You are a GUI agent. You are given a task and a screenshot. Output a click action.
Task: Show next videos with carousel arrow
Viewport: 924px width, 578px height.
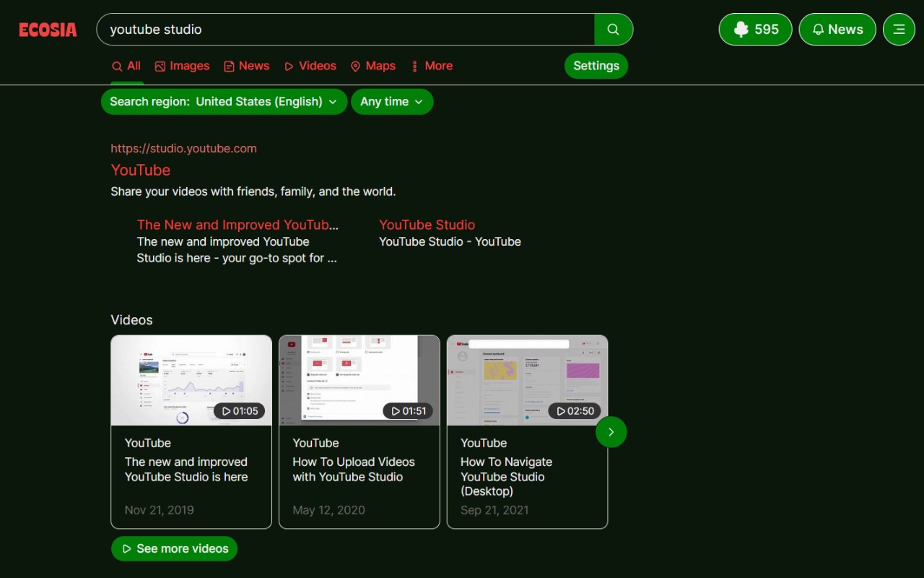click(x=611, y=432)
